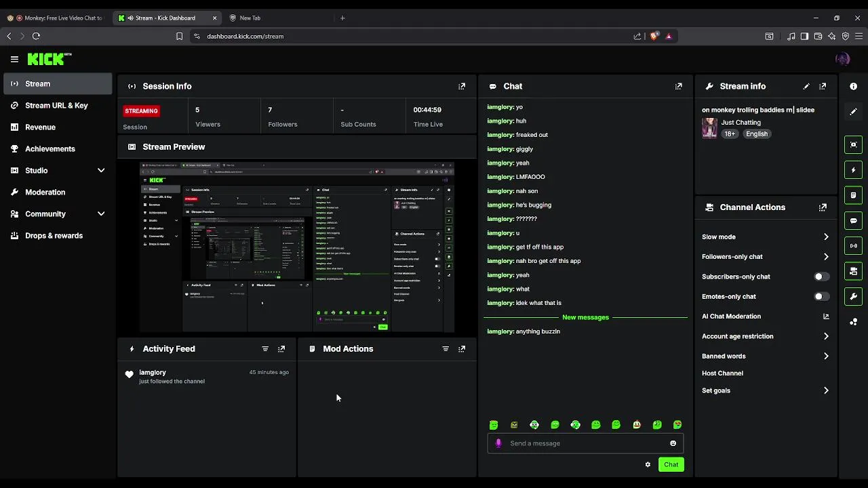Click the info icon in the right rail

(853, 86)
